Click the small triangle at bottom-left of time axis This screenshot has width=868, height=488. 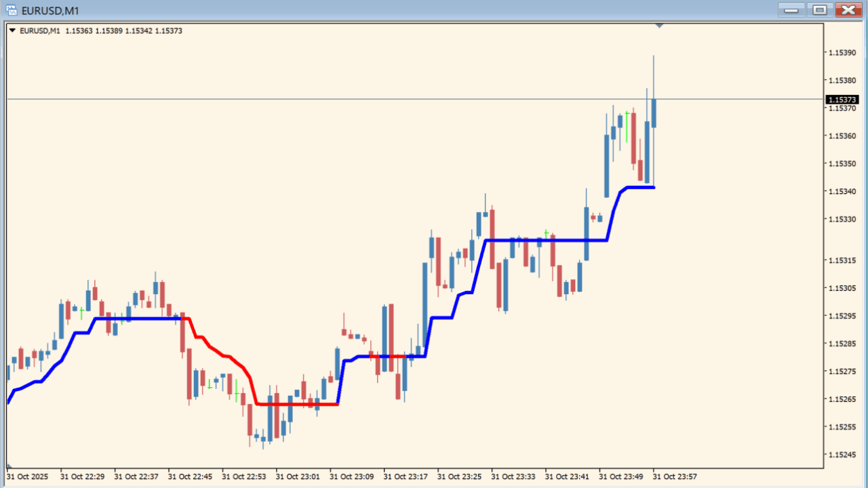click(x=9, y=466)
